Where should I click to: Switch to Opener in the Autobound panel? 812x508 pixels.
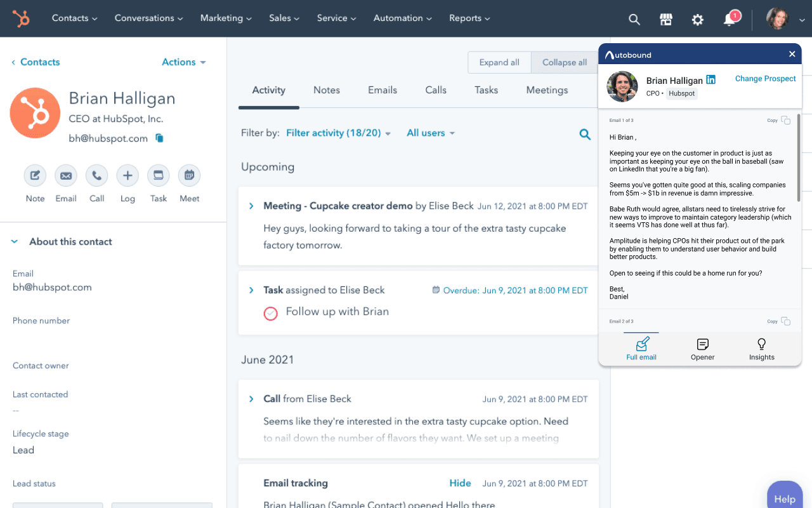(702, 349)
